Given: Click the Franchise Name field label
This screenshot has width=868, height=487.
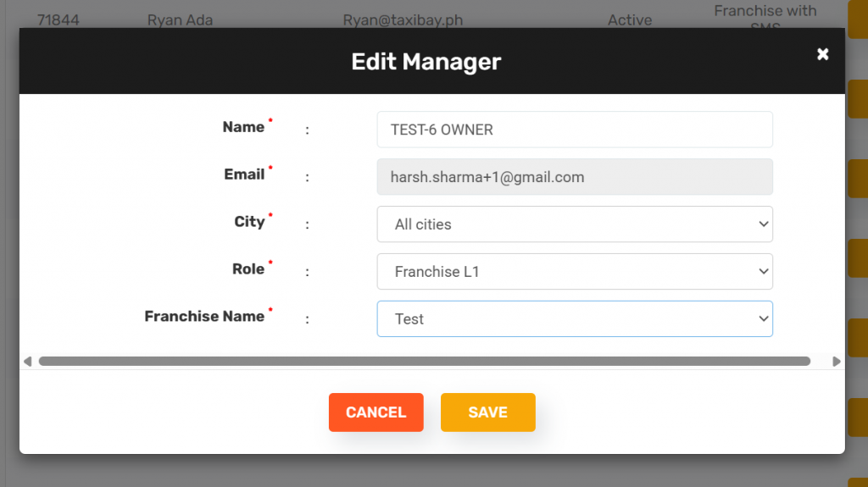Looking at the screenshot, I should (x=204, y=317).
